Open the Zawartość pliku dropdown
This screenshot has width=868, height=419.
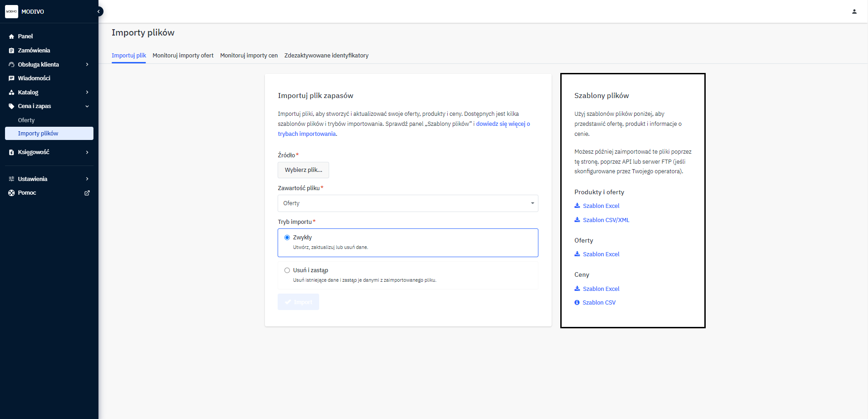pyautogui.click(x=408, y=203)
